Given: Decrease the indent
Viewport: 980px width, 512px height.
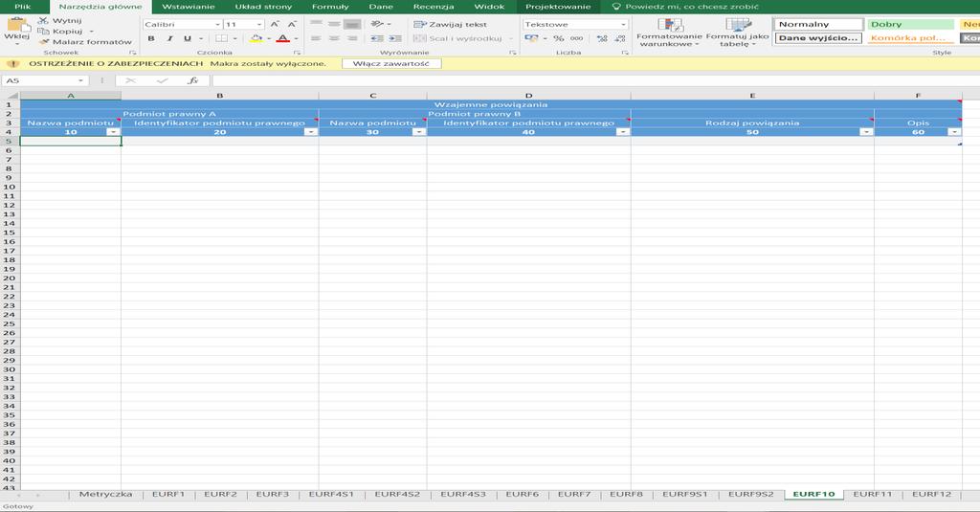Looking at the screenshot, I should (x=377, y=39).
